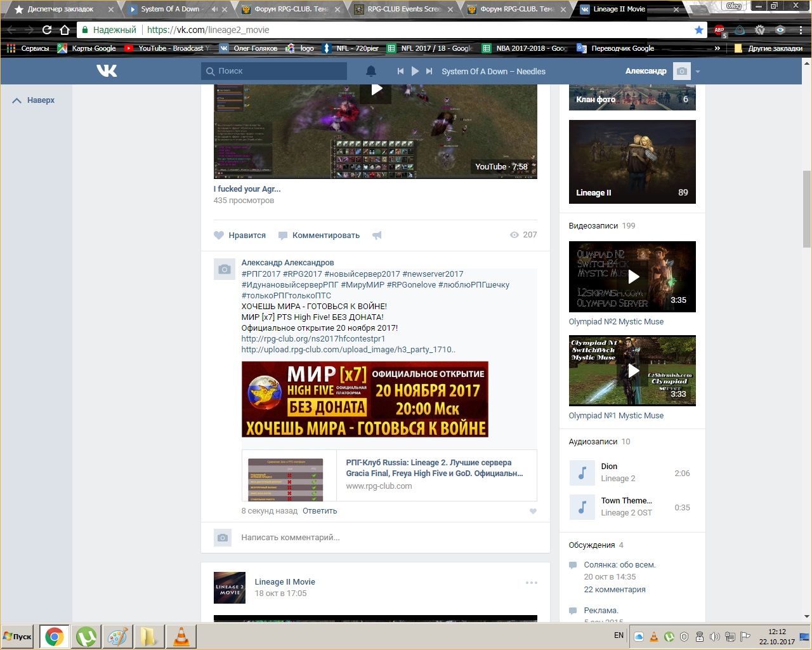The height and width of the screenshot is (650, 812).
Task: Play the Olympiad №2 Mystic Muse video
Action: [632, 276]
